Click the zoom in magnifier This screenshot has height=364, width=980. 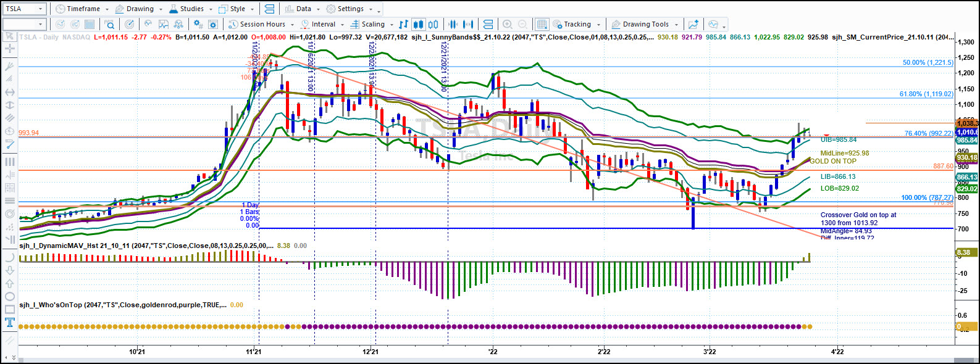tap(508, 24)
